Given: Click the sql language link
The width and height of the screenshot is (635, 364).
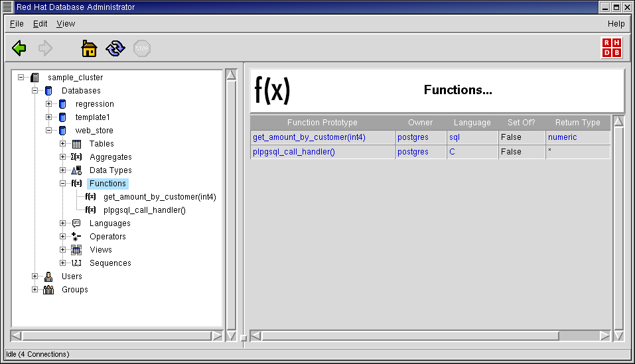Looking at the screenshot, I should (x=455, y=137).
